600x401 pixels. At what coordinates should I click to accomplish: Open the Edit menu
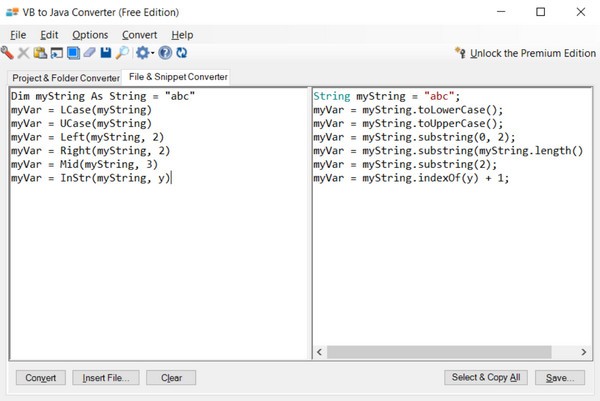49,35
